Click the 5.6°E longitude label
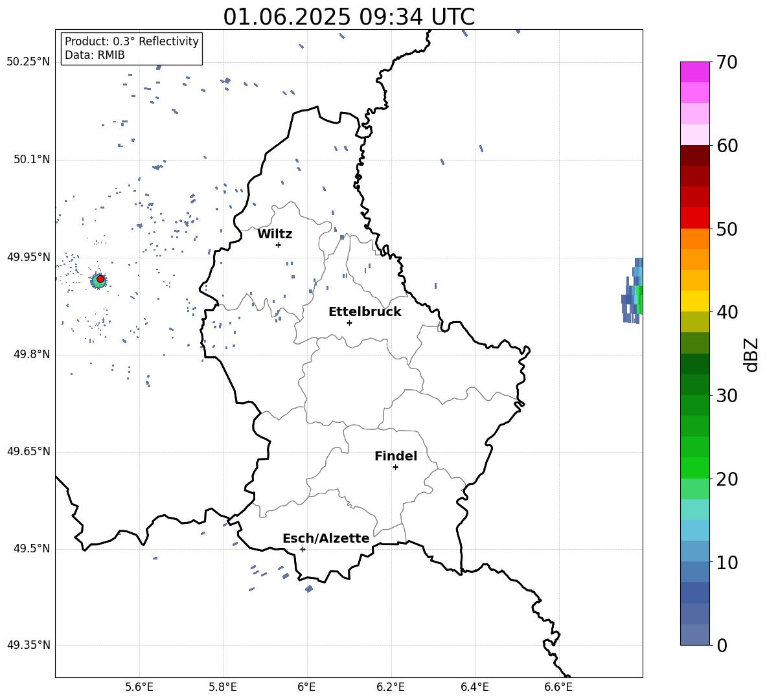Screen dimensions: 767x700 [139, 687]
